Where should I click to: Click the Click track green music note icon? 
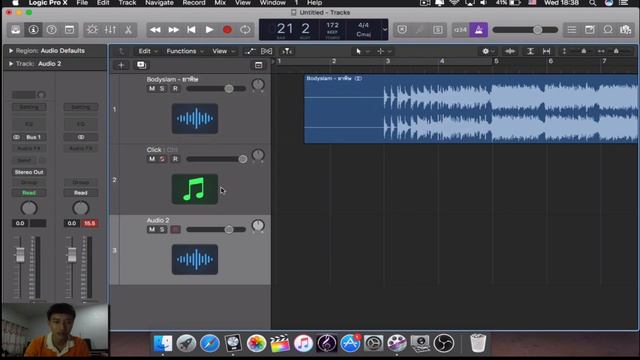(x=195, y=189)
